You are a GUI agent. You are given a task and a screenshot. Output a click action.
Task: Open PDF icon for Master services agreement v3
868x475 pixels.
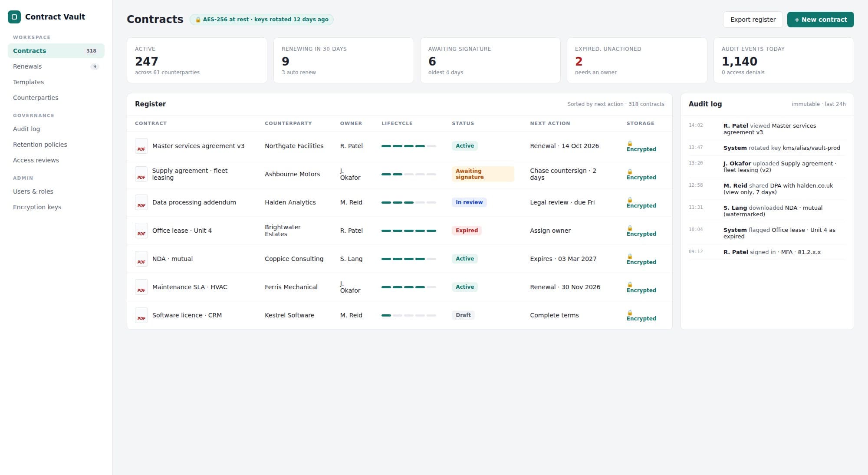(141, 146)
